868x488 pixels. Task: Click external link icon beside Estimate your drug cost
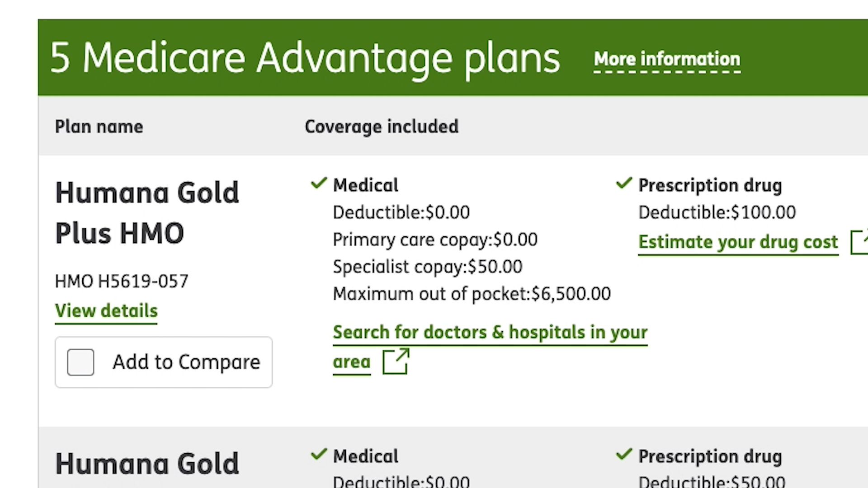859,243
